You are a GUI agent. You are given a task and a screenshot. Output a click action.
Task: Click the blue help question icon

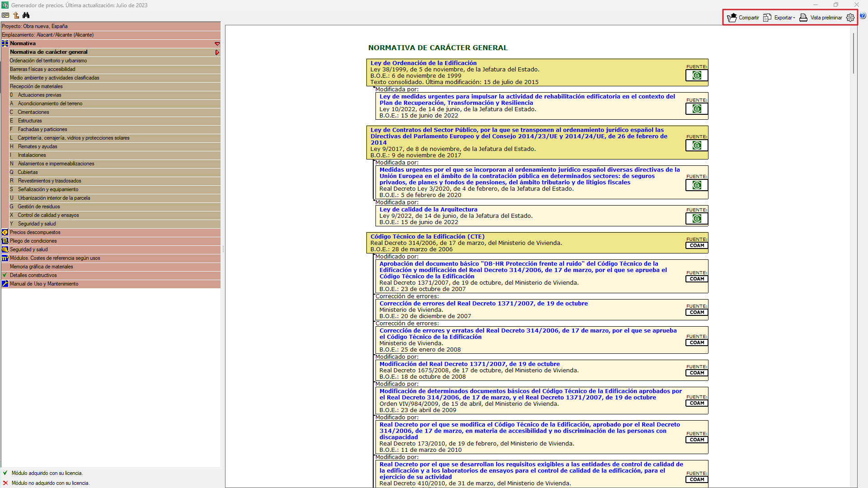863,16
